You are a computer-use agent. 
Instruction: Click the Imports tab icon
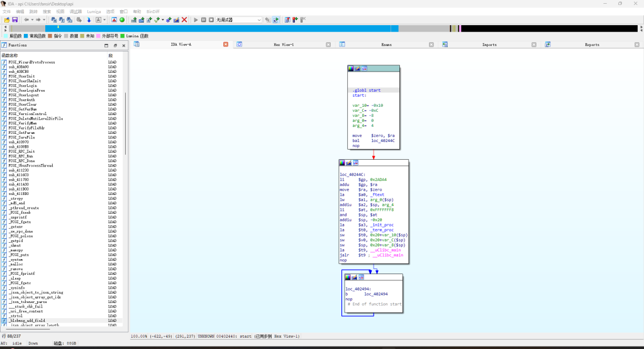pyautogui.click(x=445, y=45)
